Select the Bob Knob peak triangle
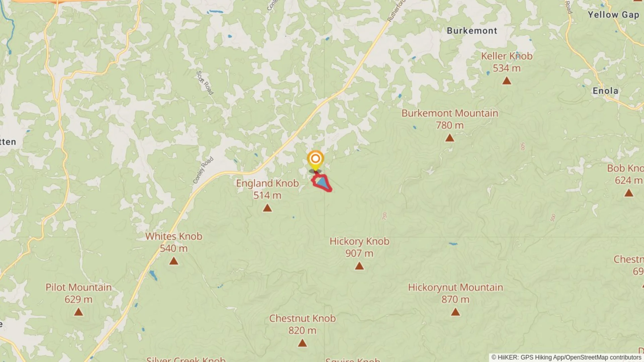Image resolution: width=644 pixels, height=362 pixels. [629, 193]
